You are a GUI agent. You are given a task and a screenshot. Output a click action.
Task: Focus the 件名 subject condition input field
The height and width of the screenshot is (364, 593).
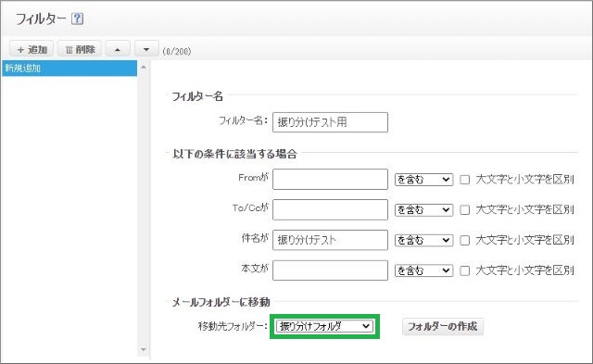click(x=330, y=240)
